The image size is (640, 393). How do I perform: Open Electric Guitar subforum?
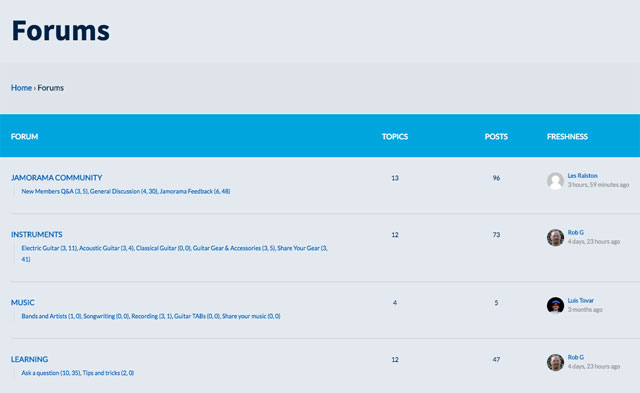49,248
